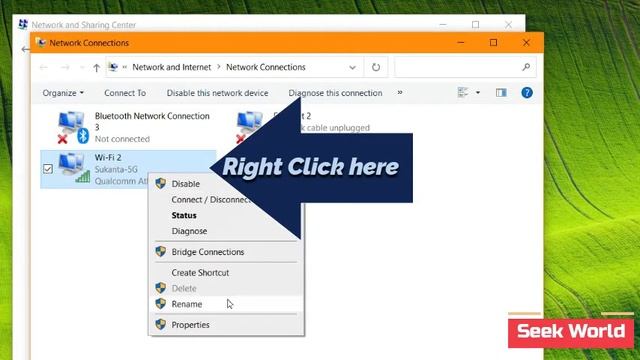Click Back arrow in Network and Sharing Center
This screenshot has height=360, width=640.
(25, 49)
